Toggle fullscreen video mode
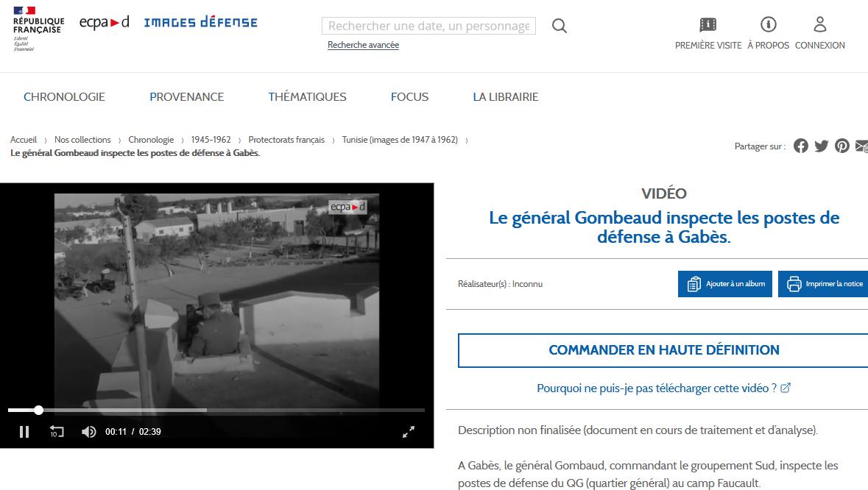868x490 pixels. pos(409,432)
